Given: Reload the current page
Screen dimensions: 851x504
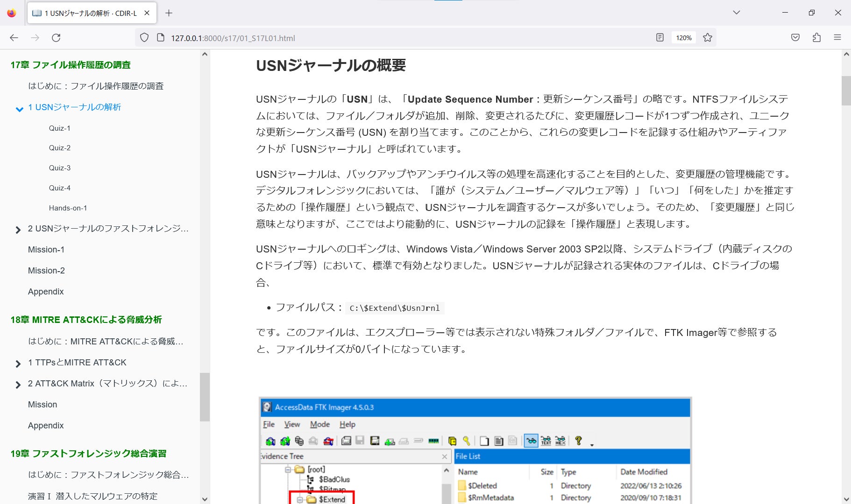Looking at the screenshot, I should pyautogui.click(x=56, y=38).
